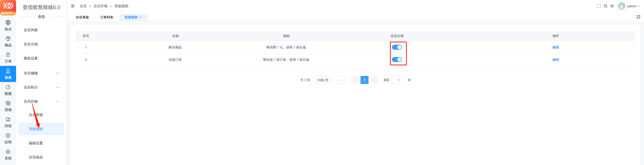The image size is (644, 165).
Task: Go to next page arrow
Action: tap(374, 80)
